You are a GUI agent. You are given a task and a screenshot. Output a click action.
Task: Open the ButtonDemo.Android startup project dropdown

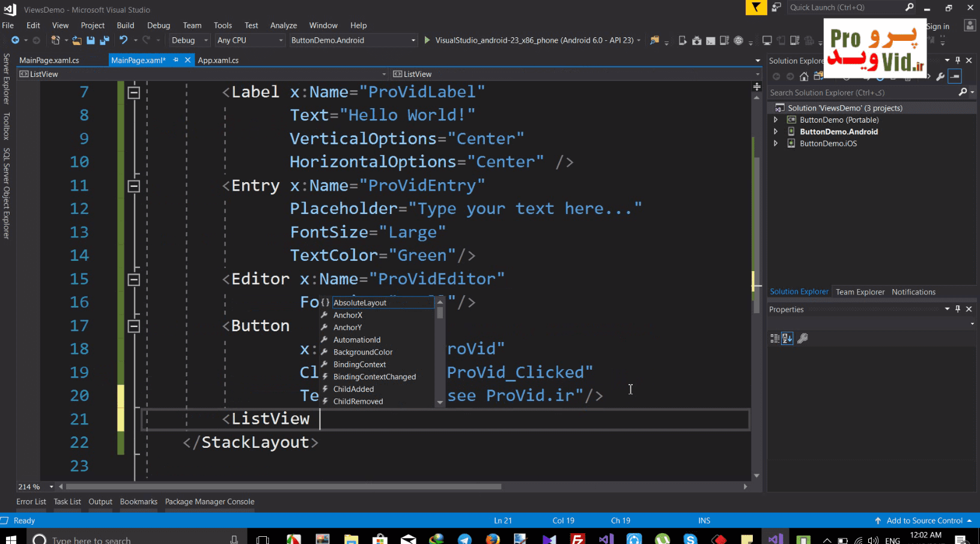353,40
